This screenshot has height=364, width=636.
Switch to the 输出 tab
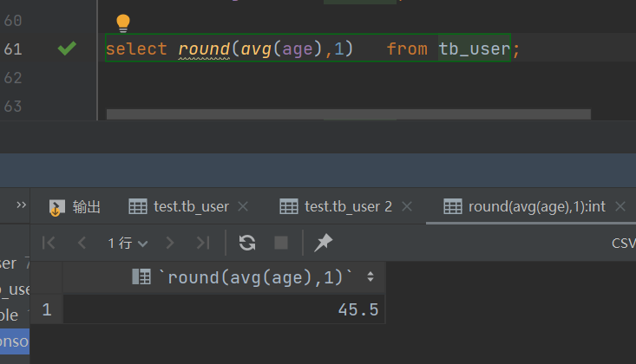(75, 206)
